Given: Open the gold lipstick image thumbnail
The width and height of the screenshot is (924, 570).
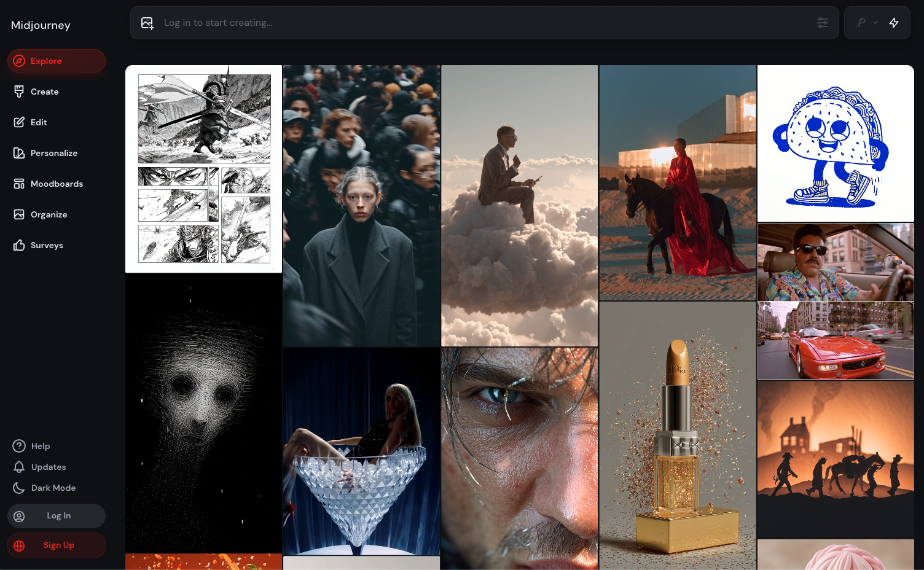Looking at the screenshot, I should 677,436.
